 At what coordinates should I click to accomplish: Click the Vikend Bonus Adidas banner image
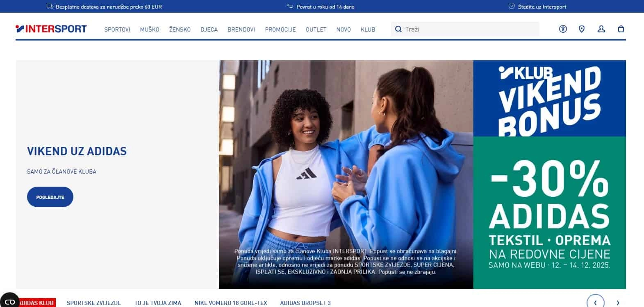[x=422, y=174]
